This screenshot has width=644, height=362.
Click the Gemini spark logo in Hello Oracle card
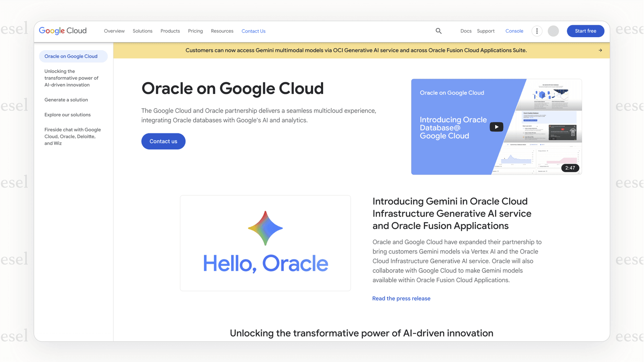coord(265,228)
